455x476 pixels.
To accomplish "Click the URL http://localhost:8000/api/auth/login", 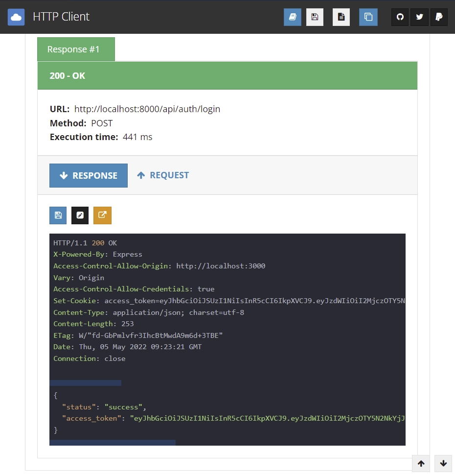I will coord(147,109).
